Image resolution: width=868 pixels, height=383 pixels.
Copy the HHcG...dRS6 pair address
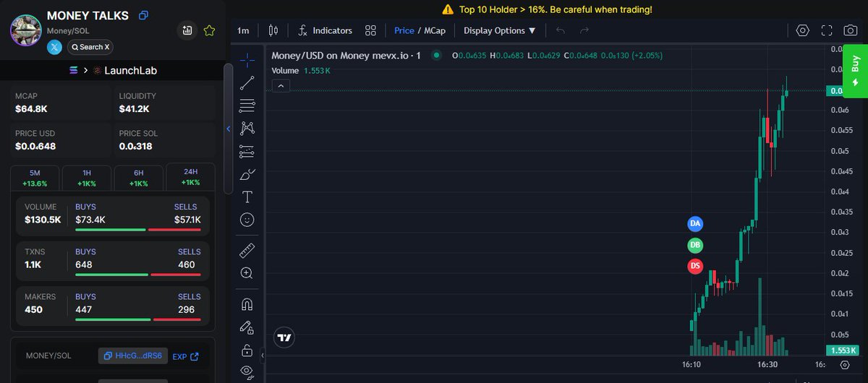133,356
